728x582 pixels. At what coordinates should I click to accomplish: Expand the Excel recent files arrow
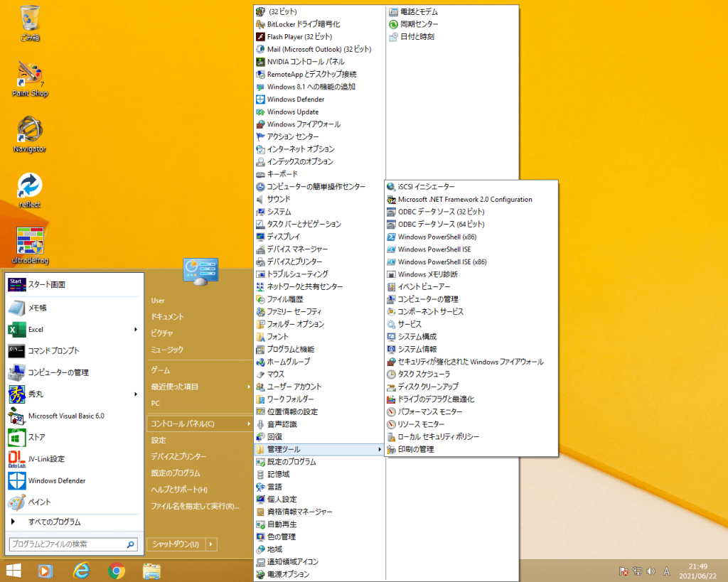coord(136,330)
